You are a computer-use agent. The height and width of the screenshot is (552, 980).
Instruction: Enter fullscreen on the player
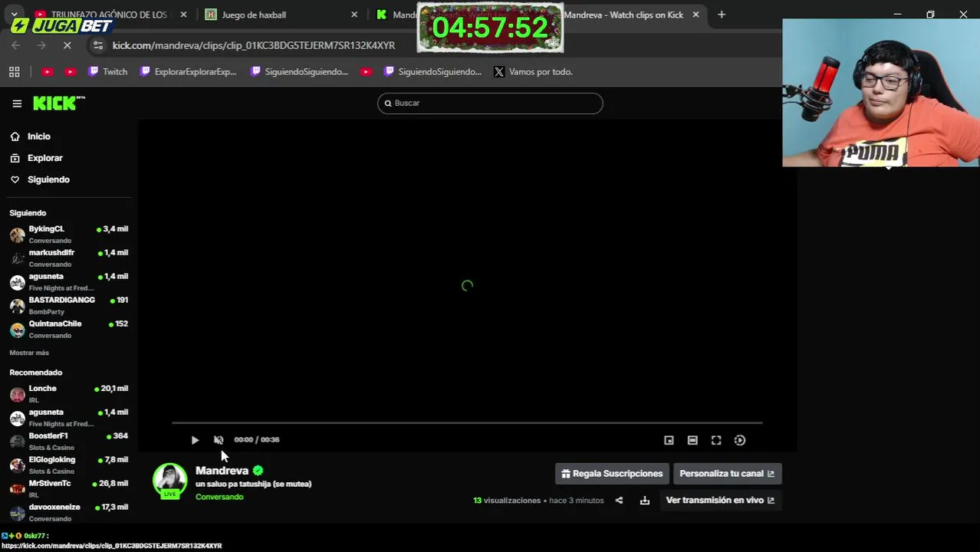716,440
